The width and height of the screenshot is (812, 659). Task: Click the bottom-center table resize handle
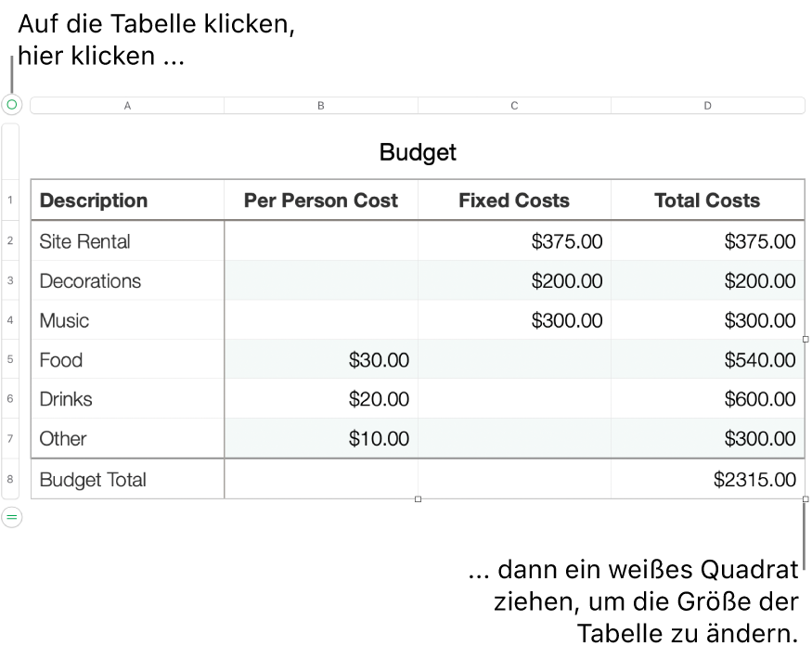click(418, 499)
